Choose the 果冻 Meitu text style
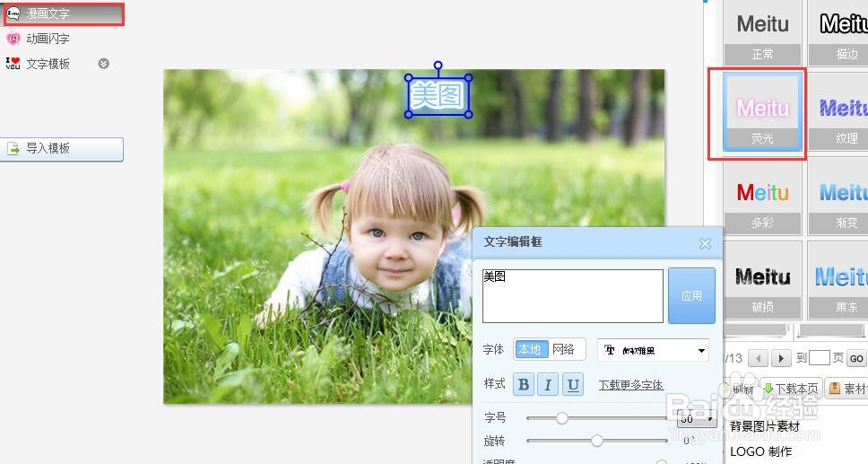The width and height of the screenshot is (868, 464). click(838, 280)
